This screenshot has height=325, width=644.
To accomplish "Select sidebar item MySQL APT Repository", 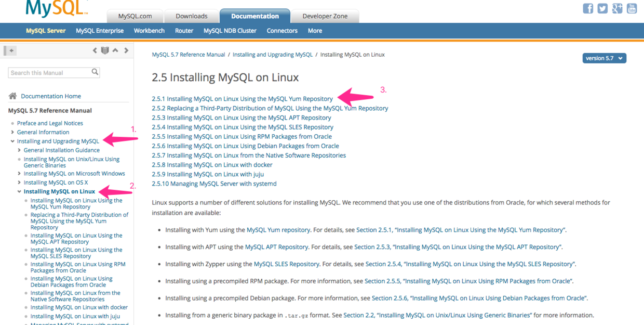I will pos(76,239).
